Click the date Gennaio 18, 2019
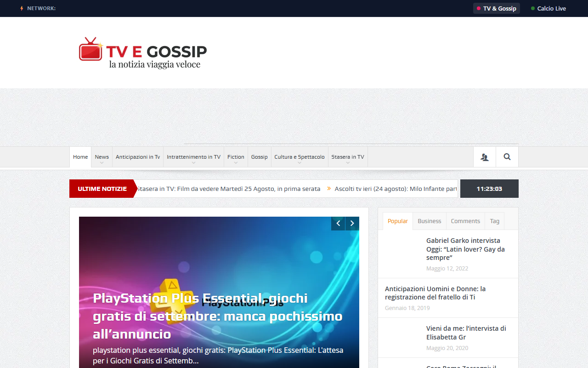Image resolution: width=588 pixels, height=368 pixels. click(x=407, y=308)
